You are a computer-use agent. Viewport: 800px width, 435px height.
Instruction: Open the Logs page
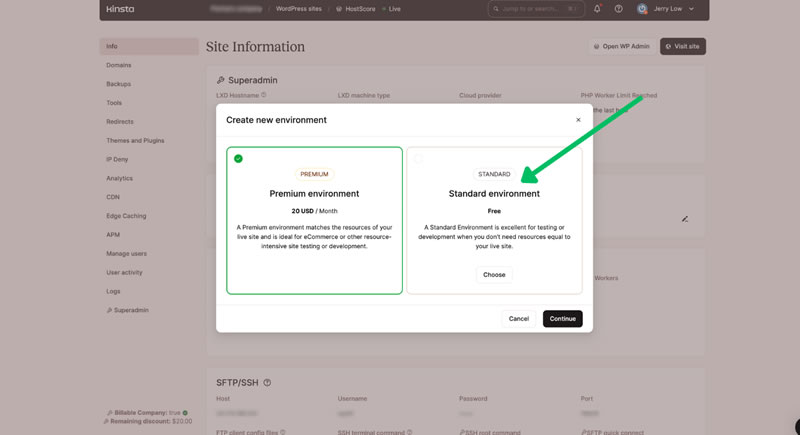113,292
